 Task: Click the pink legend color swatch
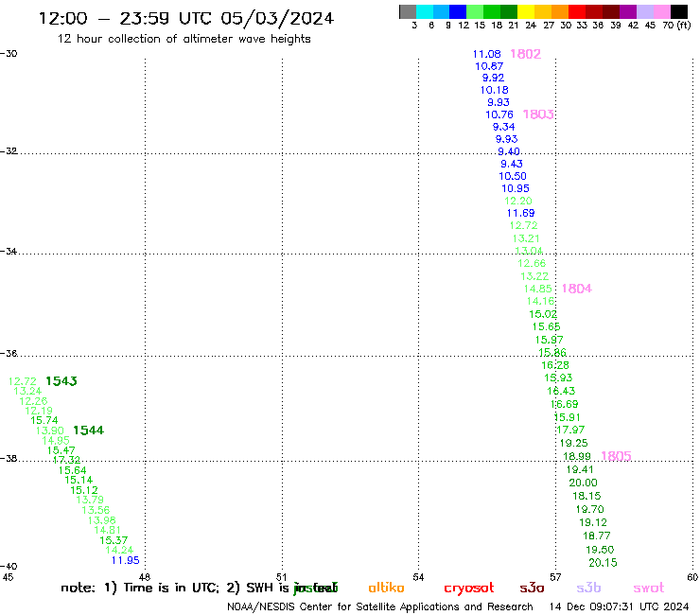coord(662,11)
